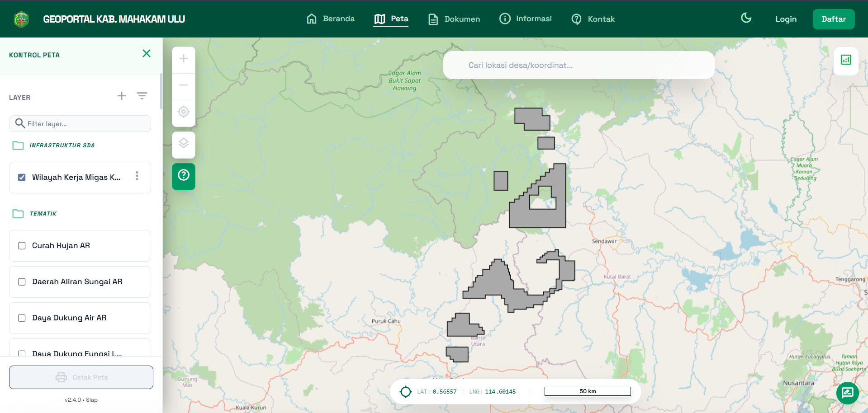Enable the Curah Hujan AR layer

coord(22,246)
